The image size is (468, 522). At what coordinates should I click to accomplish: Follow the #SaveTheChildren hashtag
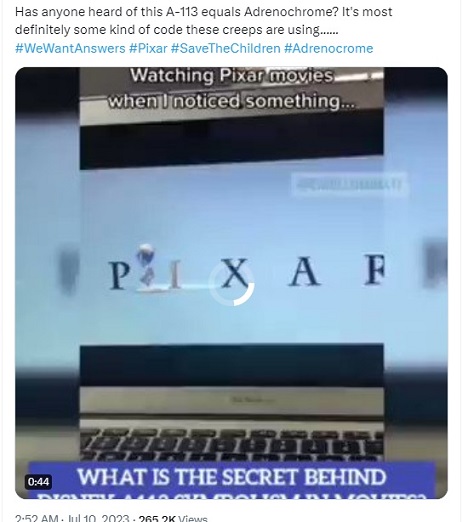[x=225, y=48]
